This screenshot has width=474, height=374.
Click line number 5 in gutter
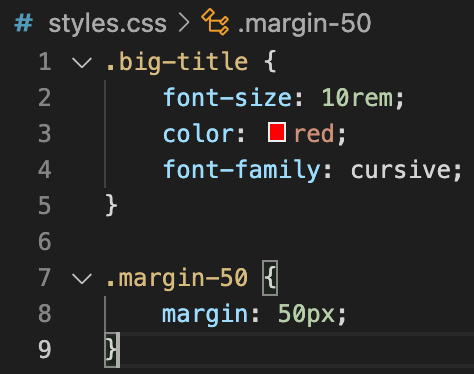coord(45,206)
